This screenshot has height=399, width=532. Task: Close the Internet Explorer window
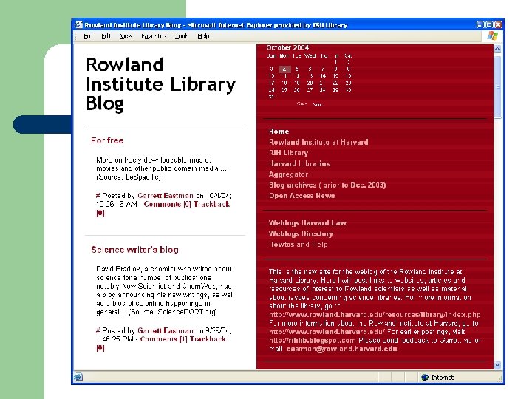(498, 25)
